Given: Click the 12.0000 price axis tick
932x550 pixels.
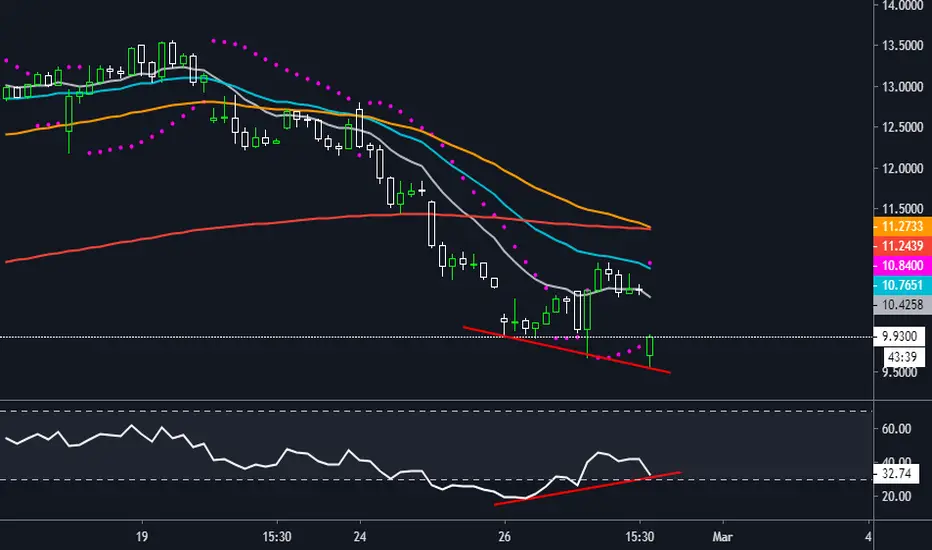Looking at the screenshot, I should [x=902, y=168].
